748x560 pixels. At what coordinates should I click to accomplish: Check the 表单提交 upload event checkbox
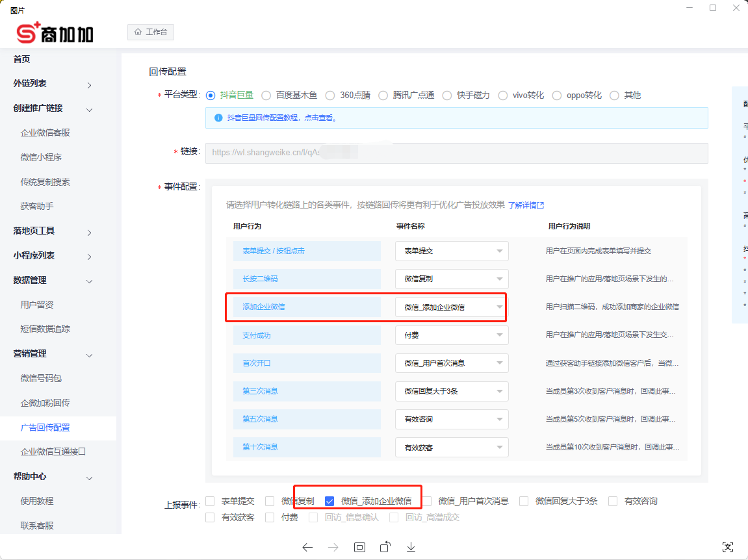[x=210, y=501]
